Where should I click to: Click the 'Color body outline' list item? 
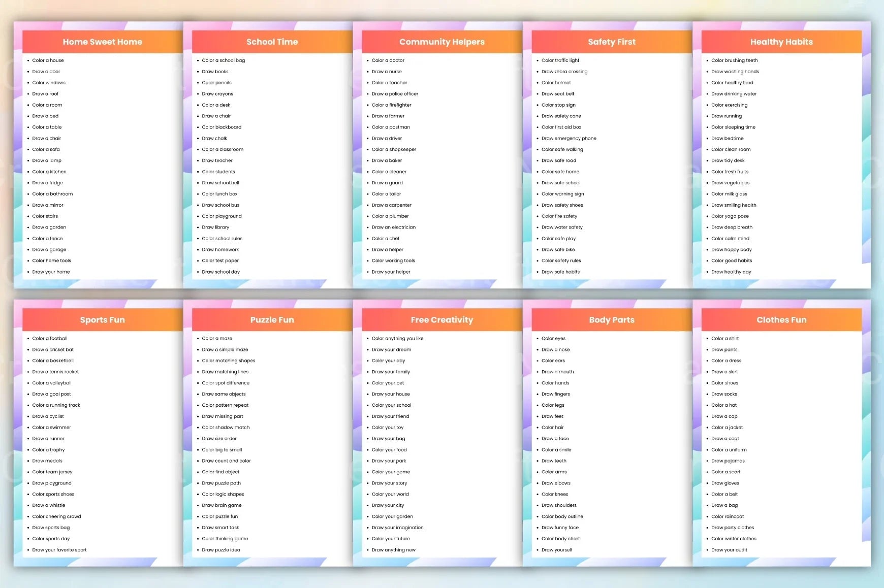coord(562,517)
